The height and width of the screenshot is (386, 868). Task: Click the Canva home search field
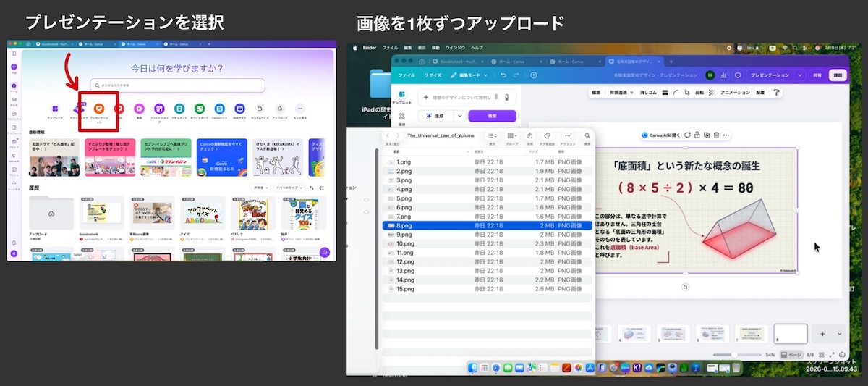(178, 85)
